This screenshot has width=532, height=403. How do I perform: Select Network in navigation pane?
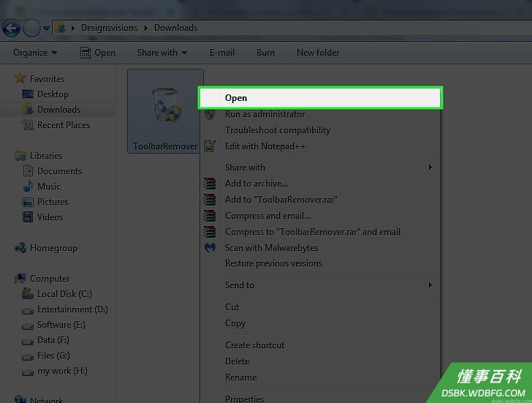46,399
